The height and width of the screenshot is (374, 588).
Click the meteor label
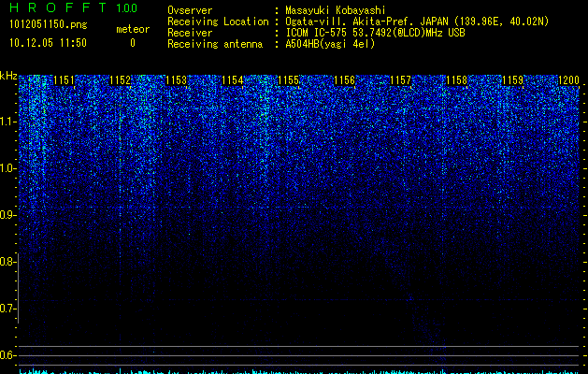[133, 29]
